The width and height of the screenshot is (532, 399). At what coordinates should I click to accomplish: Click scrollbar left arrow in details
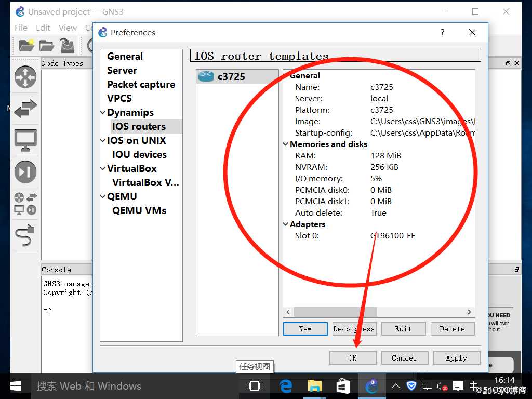[288, 312]
